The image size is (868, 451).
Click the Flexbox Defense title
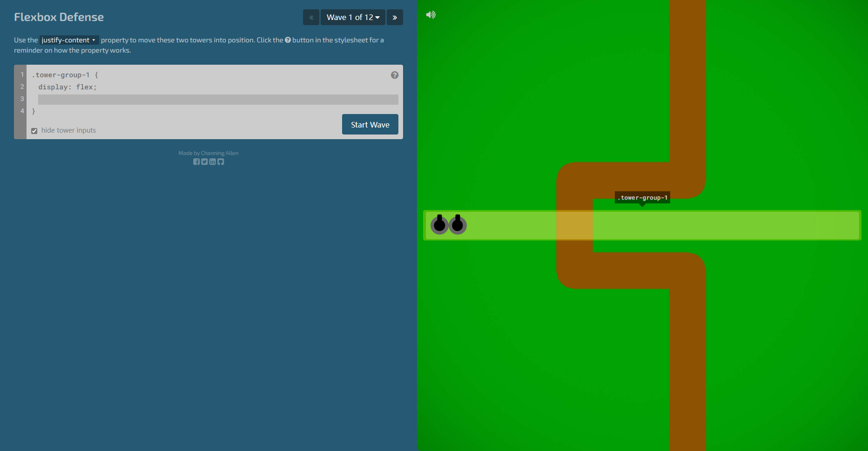[59, 17]
